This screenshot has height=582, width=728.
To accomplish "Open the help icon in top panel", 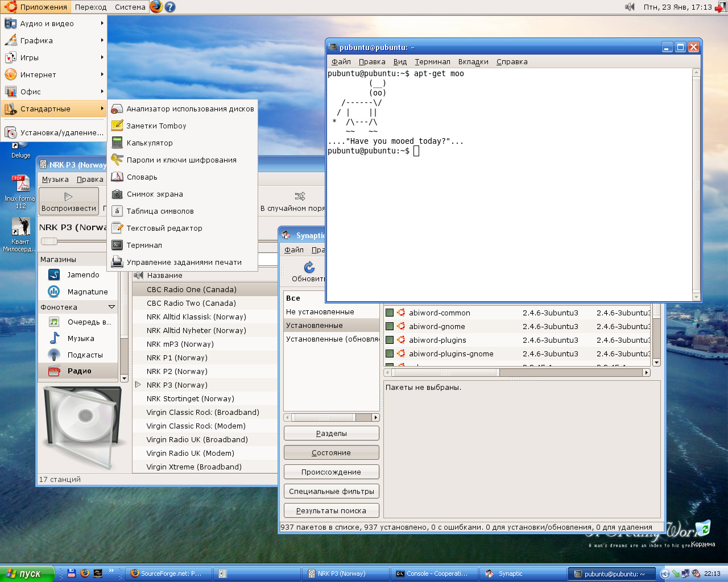I will click(169, 7).
